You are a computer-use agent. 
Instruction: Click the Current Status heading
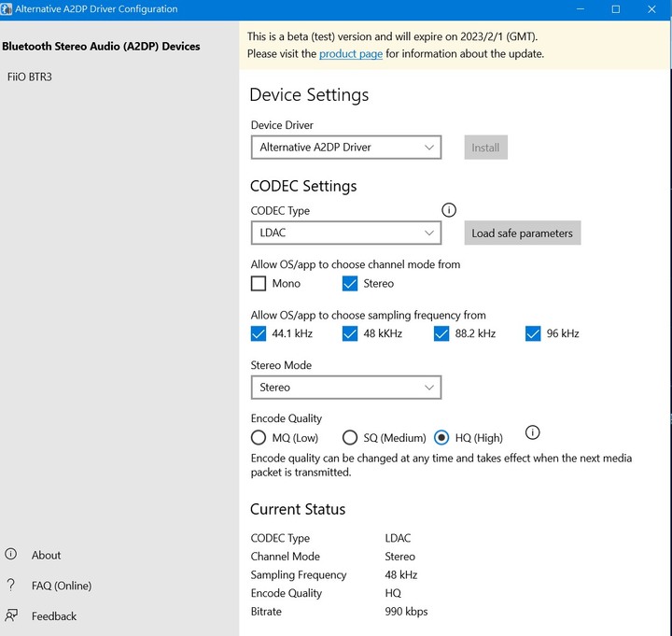click(298, 509)
